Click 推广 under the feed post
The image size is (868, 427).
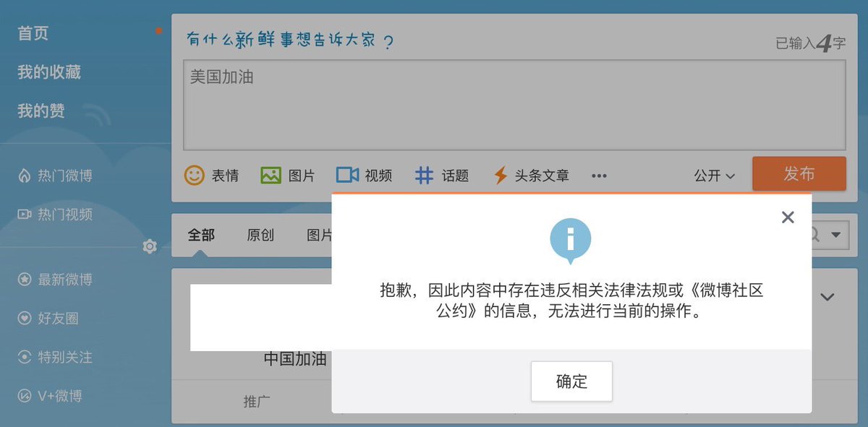click(x=257, y=402)
